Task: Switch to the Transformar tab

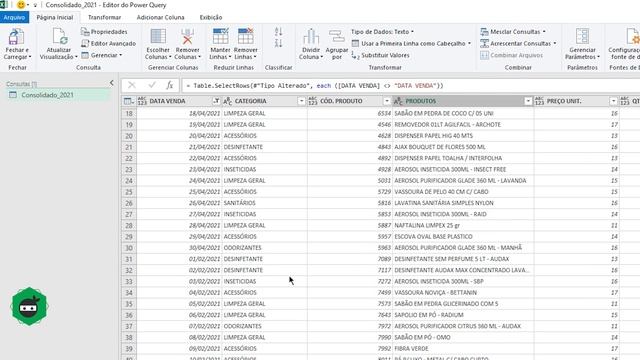Action: [104, 17]
